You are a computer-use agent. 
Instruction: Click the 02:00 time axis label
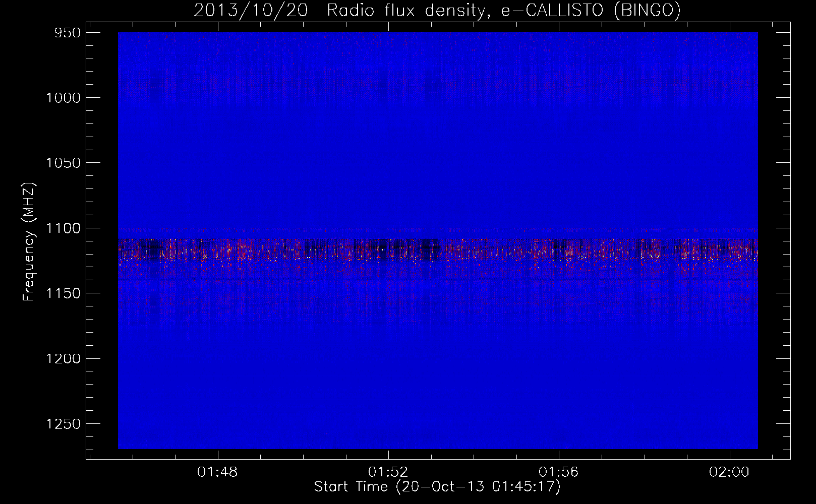click(729, 472)
